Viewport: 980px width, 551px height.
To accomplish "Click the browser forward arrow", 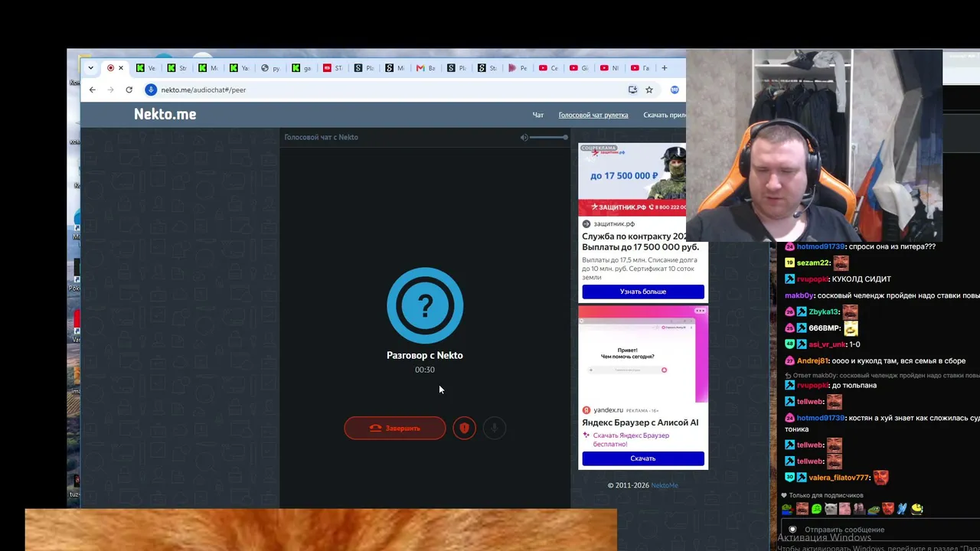I will [x=110, y=90].
